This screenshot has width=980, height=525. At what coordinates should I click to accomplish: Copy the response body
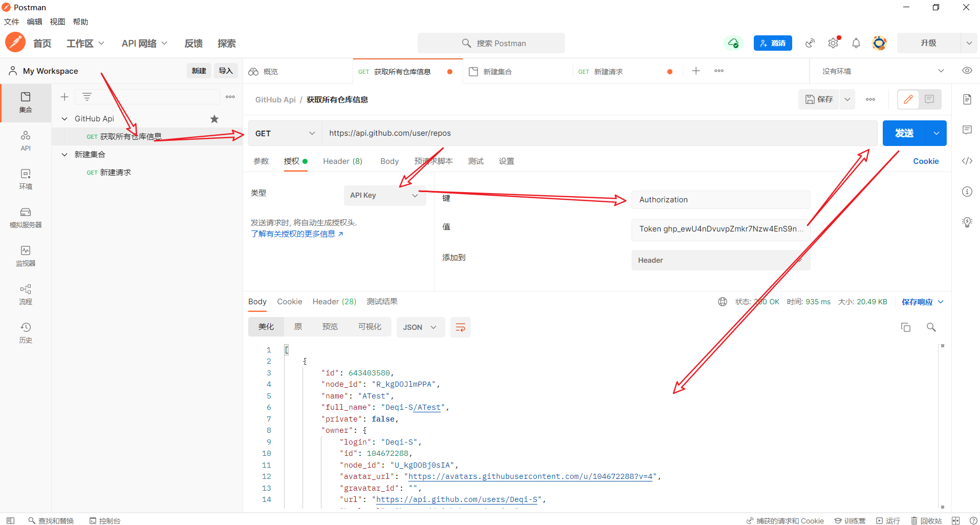[x=905, y=327]
